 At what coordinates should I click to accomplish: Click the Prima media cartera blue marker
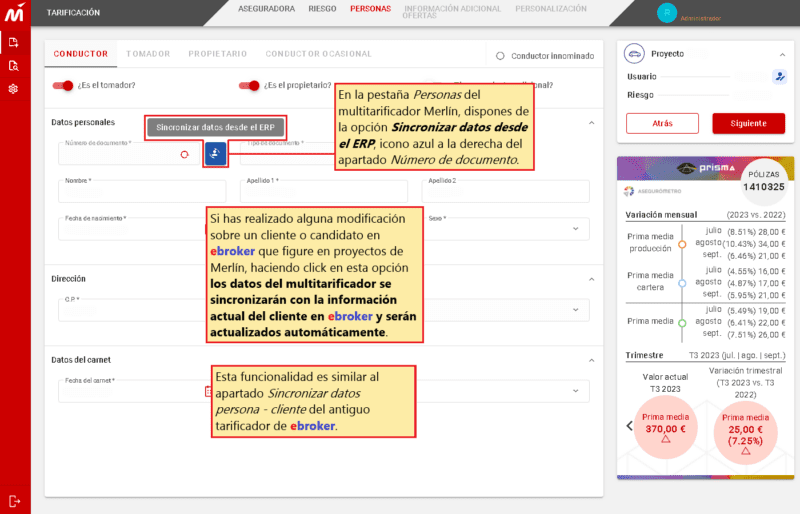pos(682,283)
